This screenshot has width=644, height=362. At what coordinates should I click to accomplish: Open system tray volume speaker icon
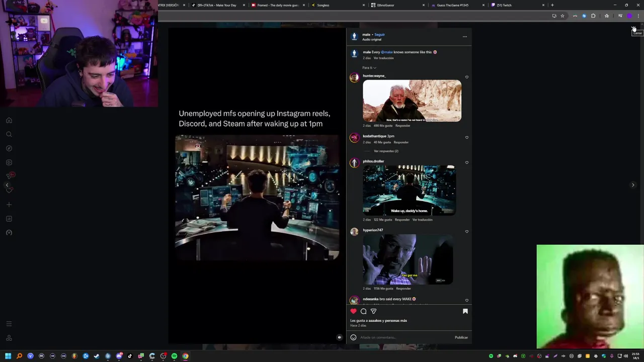[625, 356]
